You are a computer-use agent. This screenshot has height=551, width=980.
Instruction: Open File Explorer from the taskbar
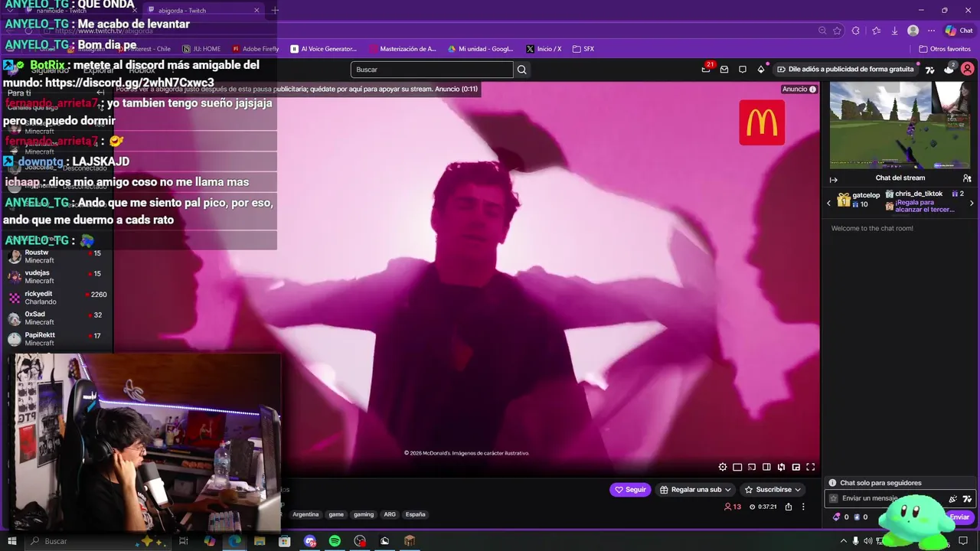260,541
